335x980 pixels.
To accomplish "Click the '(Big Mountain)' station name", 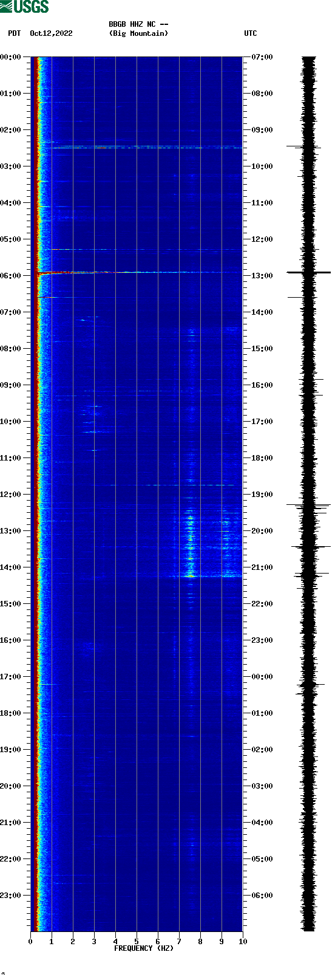I will pos(138,33).
